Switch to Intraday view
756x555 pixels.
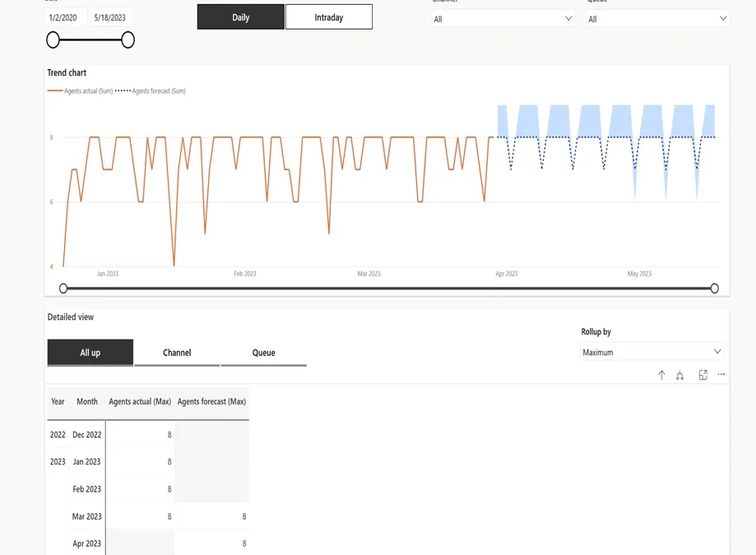coord(329,17)
